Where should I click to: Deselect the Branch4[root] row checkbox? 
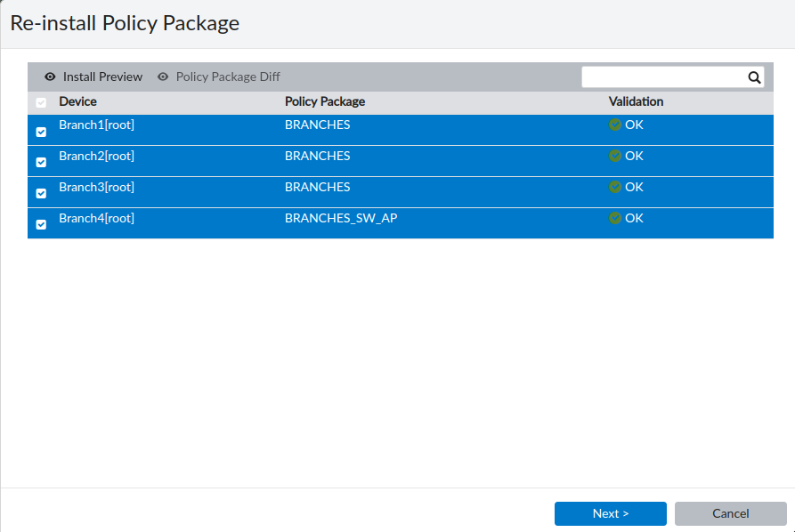click(x=41, y=224)
